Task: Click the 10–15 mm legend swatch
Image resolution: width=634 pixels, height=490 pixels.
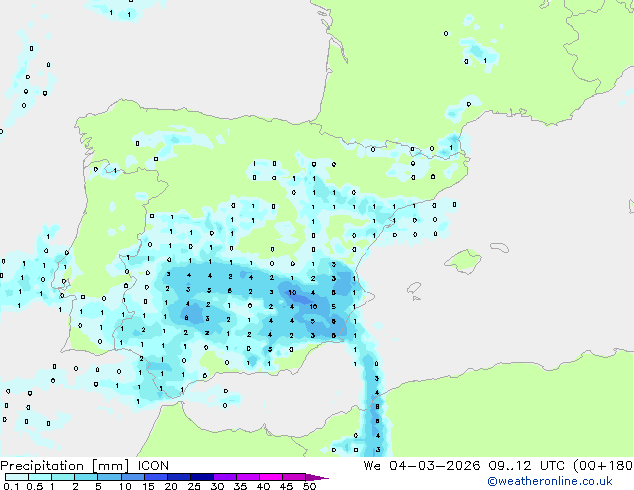Action: [x=132, y=477]
